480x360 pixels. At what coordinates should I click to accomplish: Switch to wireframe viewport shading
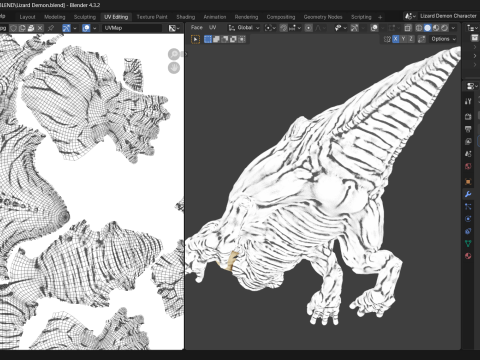(419, 28)
